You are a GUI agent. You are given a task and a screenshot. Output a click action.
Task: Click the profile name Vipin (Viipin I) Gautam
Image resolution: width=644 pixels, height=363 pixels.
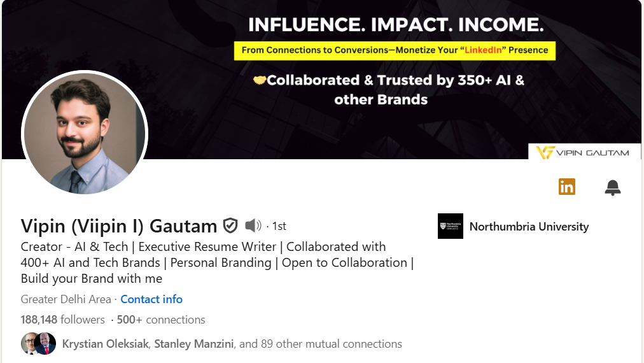tap(119, 226)
